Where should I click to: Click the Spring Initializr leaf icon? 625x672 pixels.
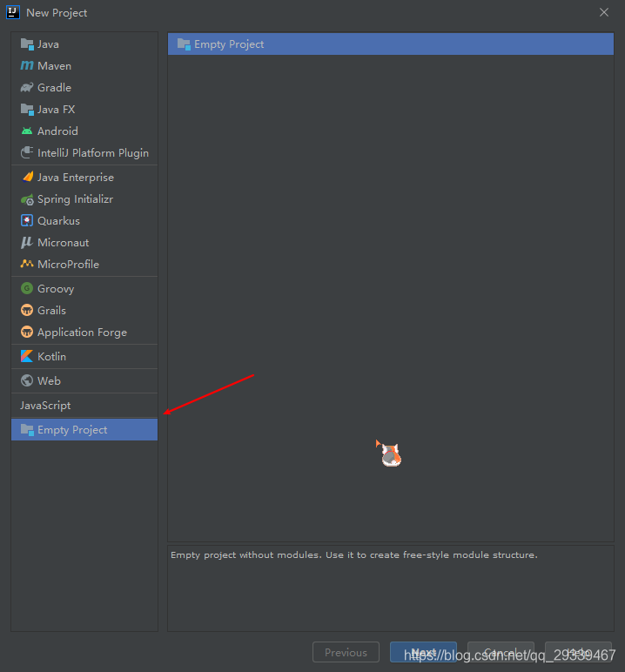tap(27, 199)
